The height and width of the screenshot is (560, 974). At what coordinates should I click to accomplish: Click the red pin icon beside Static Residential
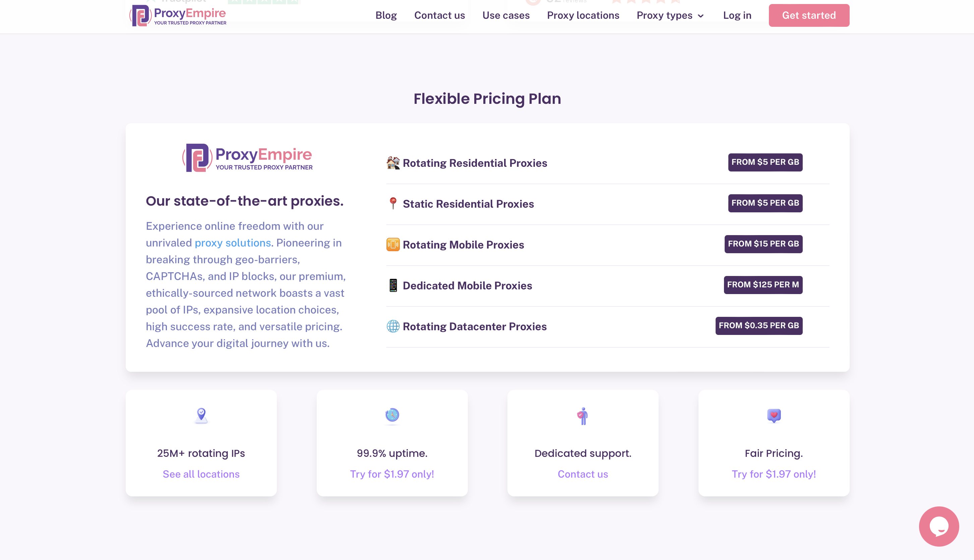[x=393, y=203]
